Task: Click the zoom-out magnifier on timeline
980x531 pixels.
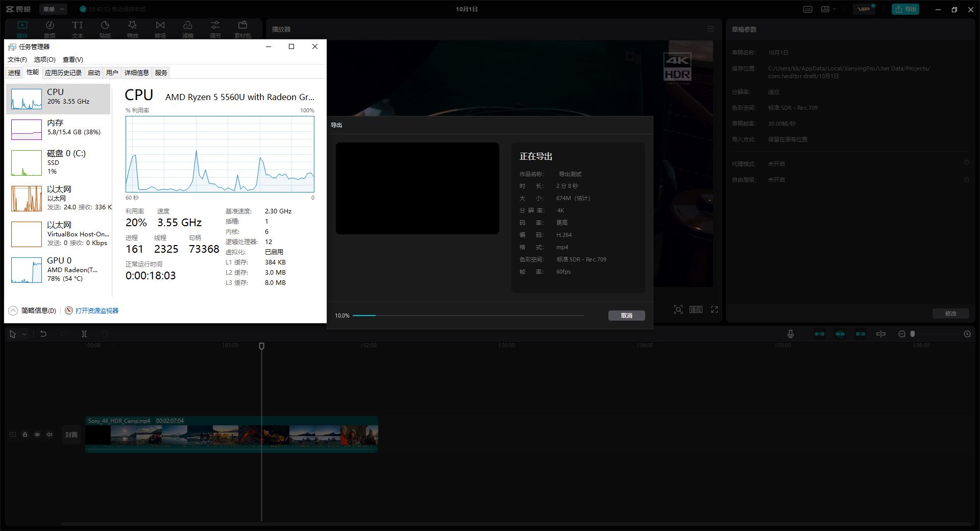Action: pos(902,334)
